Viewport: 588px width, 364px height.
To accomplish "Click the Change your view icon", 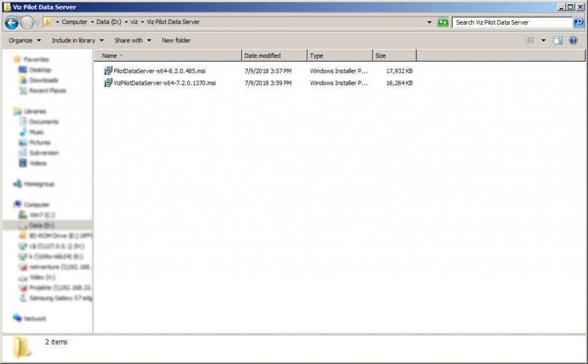I will click(x=530, y=41).
